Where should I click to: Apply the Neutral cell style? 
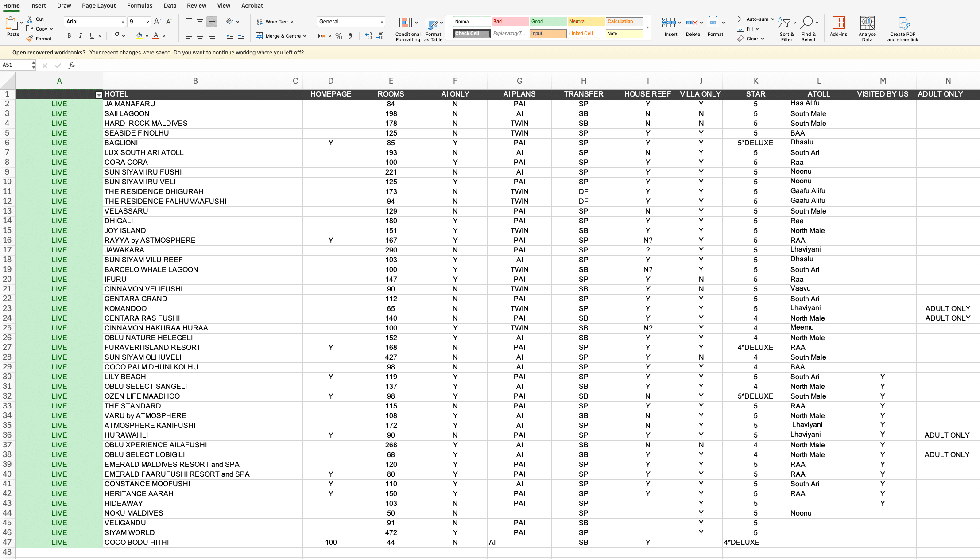coord(586,21)
